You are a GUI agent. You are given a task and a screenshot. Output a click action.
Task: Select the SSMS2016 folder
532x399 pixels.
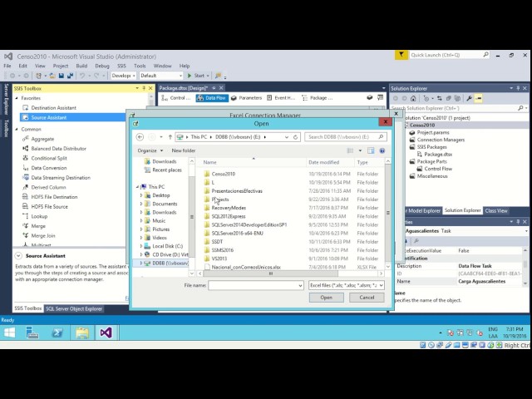click(x=222, y=250)
